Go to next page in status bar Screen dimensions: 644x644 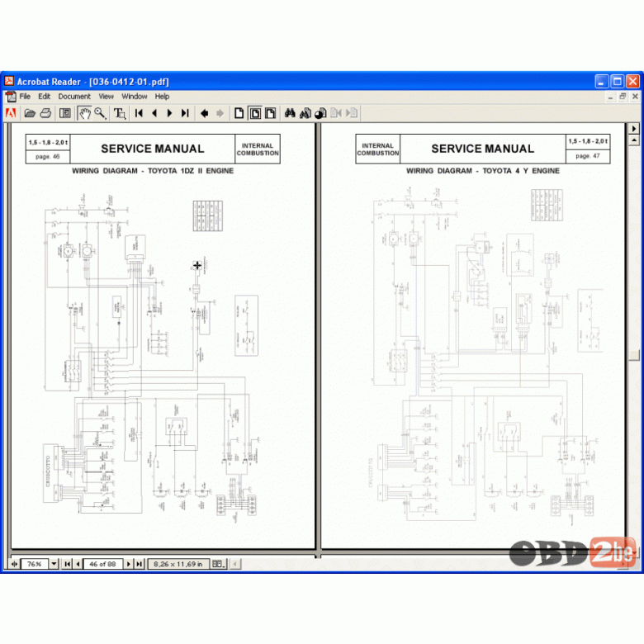129,564
